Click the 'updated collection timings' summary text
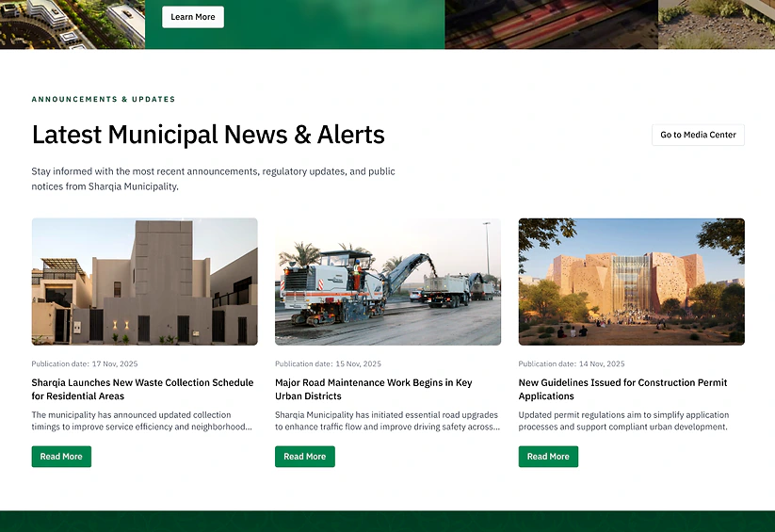775x532 pixels. tap(142, 421)
